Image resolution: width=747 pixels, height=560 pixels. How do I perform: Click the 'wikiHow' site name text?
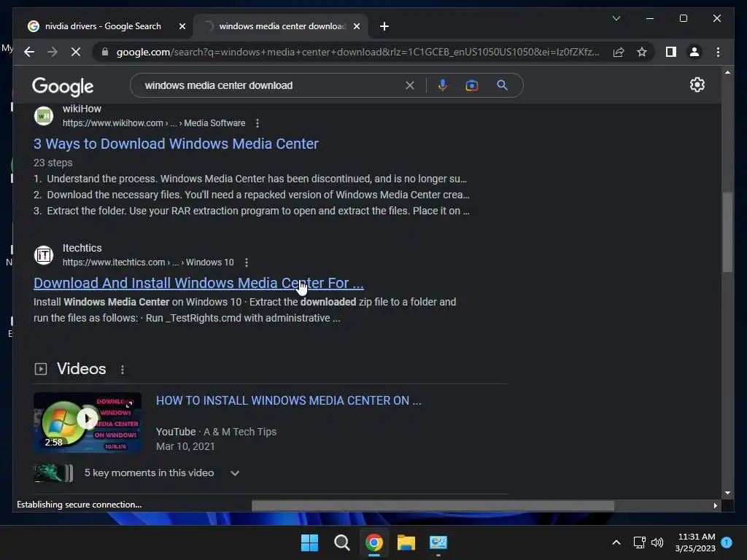point(82,109)
